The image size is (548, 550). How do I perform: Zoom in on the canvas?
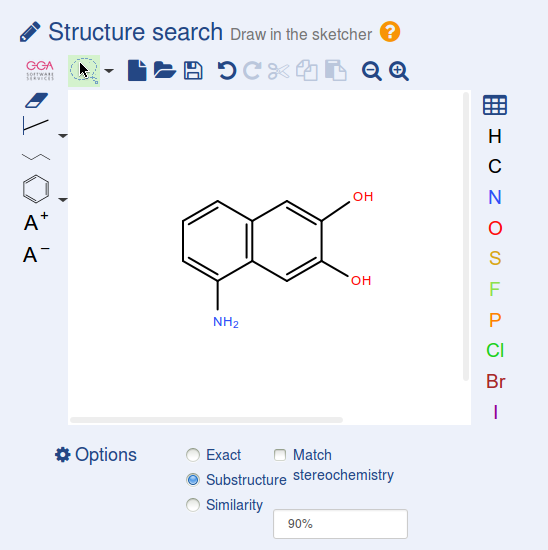click(x=399, y=71)
